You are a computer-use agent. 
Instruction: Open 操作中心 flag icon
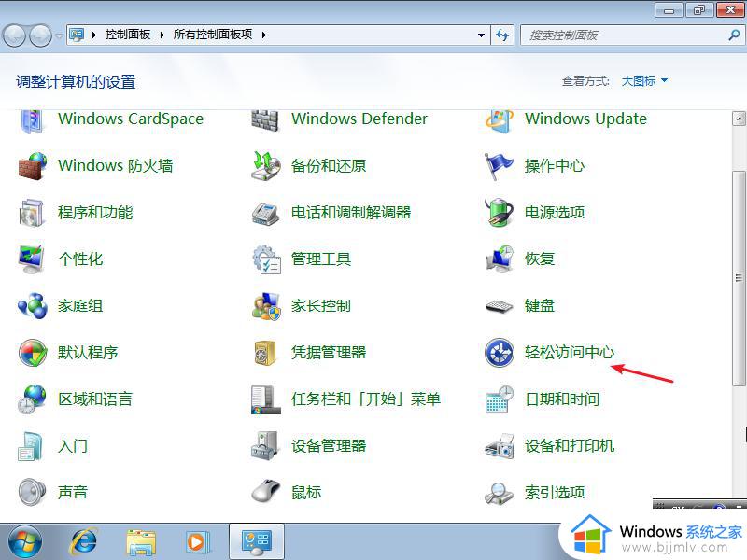pyautogui.click(x=500, y=166)
